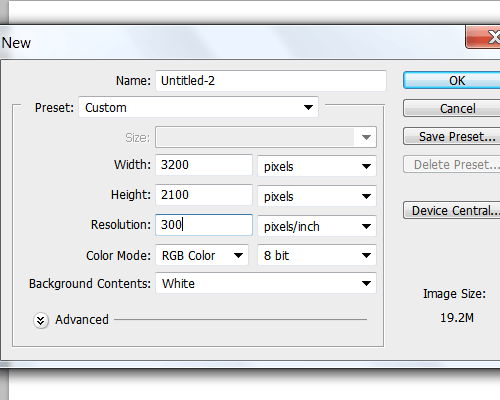Open the 8 bit depth dropdown
The image size is (500, 400).
(x=317, y=255)
